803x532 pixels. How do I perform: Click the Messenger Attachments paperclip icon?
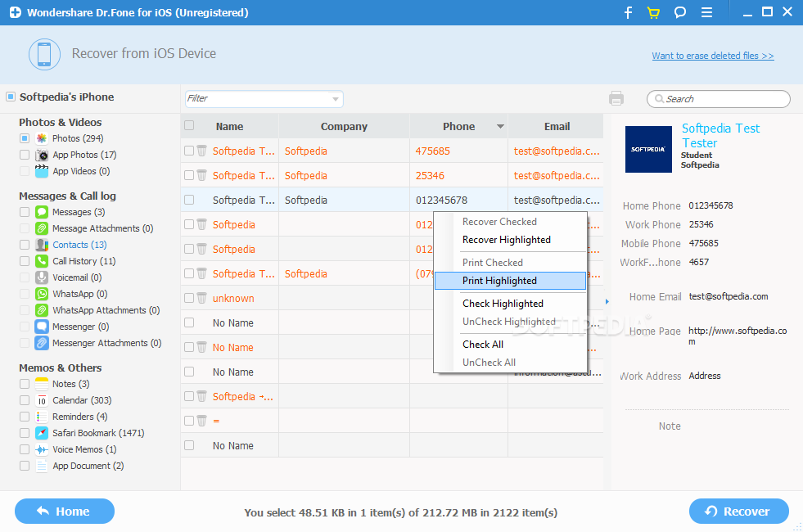[42, 343]
